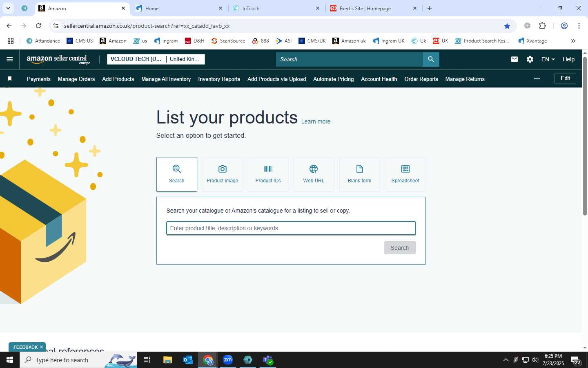This screenshot has width=588, height=368.
Task: Open the EN language dropdown
Action: point(548,59)
